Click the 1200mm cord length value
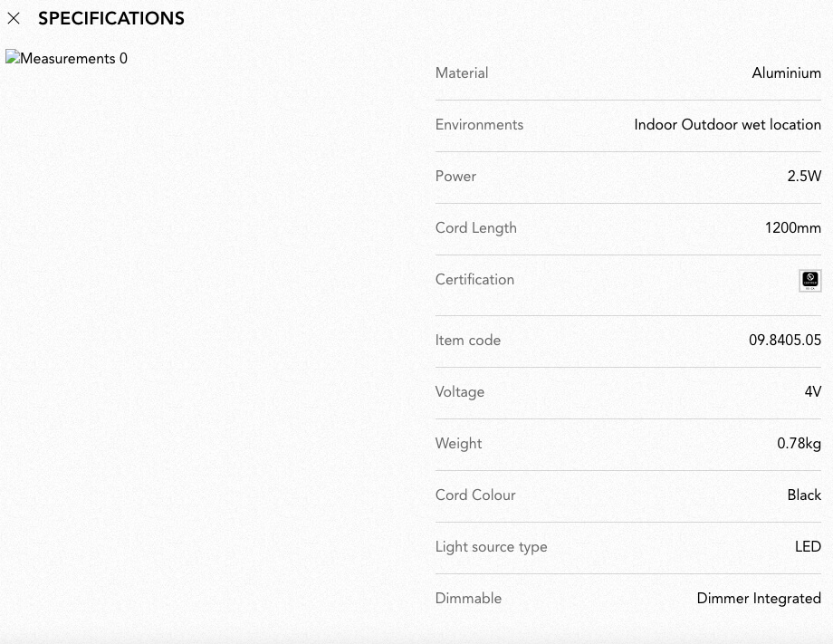Viewport: 833px width, 644px height. pos(792,228)
